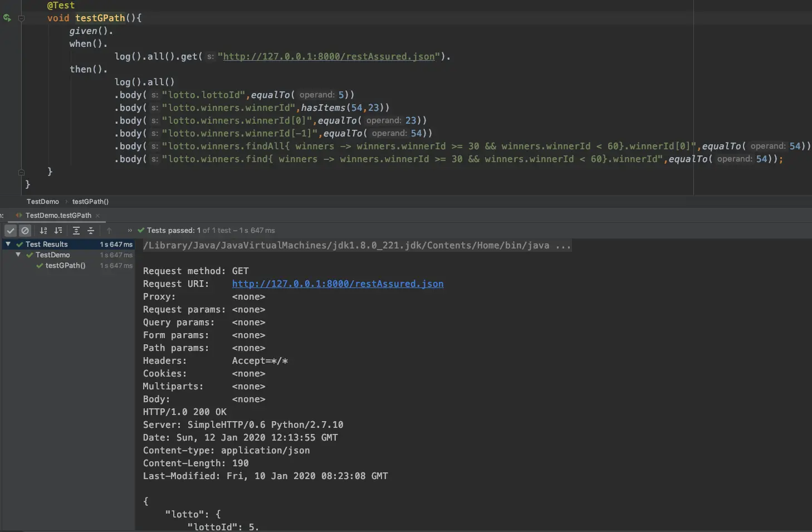Select the testGPath() test row
812x532 pixels.
tap(69, 266)
